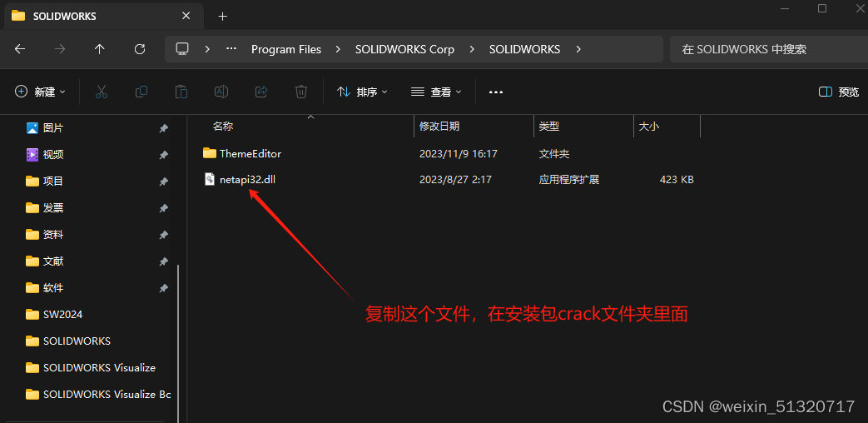Select the SOLIDWORKS breadcrumb in address bar
This screenshot has width=868, height=423.
[x=525, y=49]
